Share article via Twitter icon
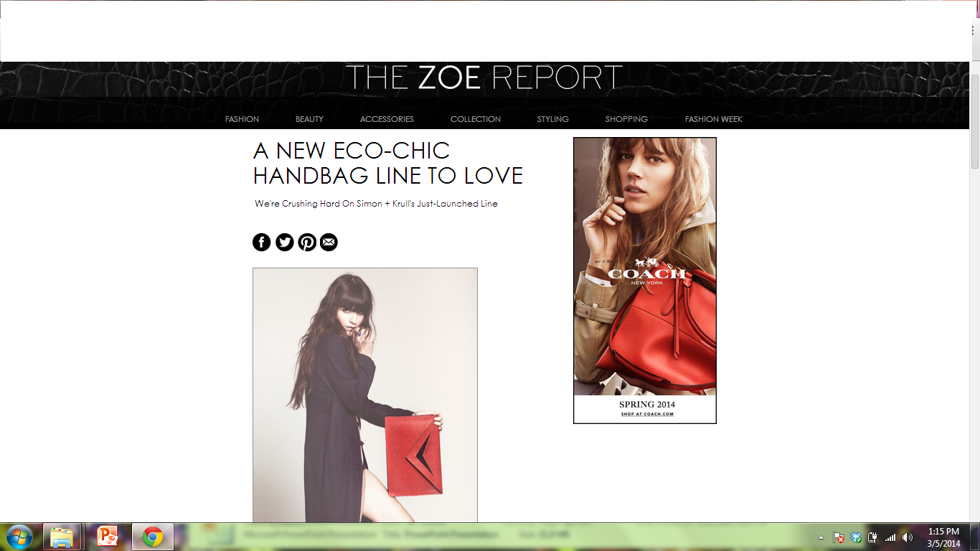This screenshot has width=980, height=551. pyautogui.click(x=285, y=242)
